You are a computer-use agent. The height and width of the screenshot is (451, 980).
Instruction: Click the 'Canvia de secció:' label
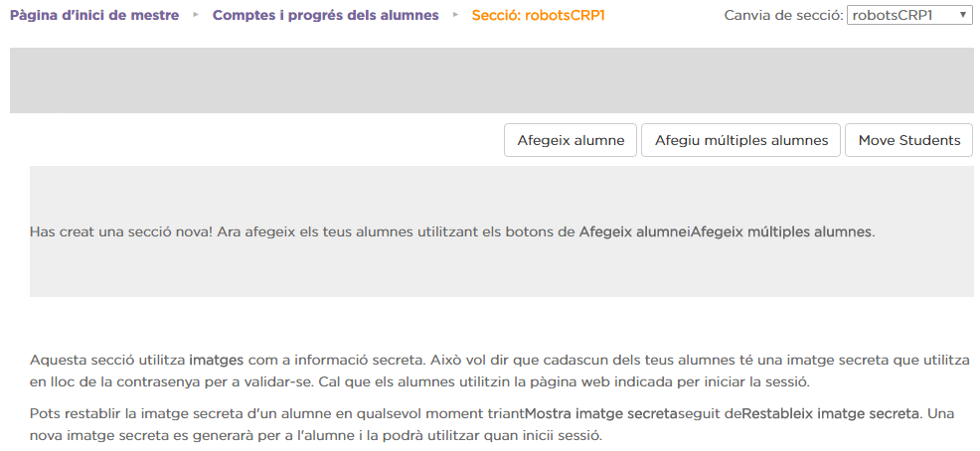coord(784,15)
